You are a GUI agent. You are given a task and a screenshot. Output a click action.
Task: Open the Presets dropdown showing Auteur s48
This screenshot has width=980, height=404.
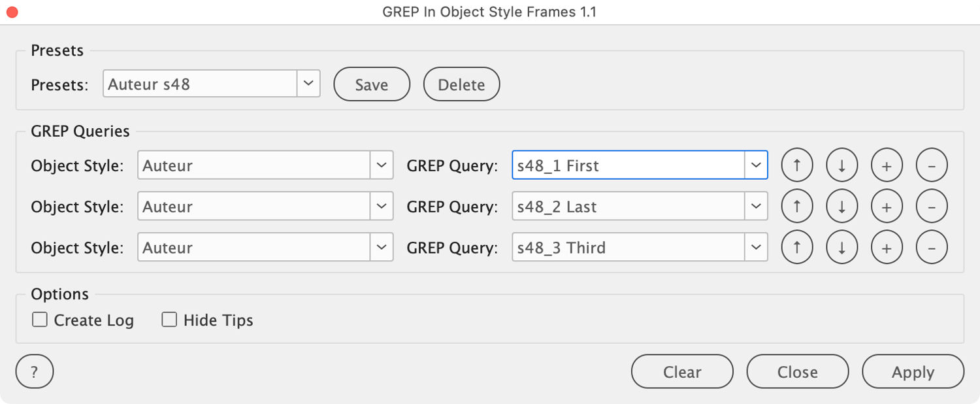(x=308, y=84)
